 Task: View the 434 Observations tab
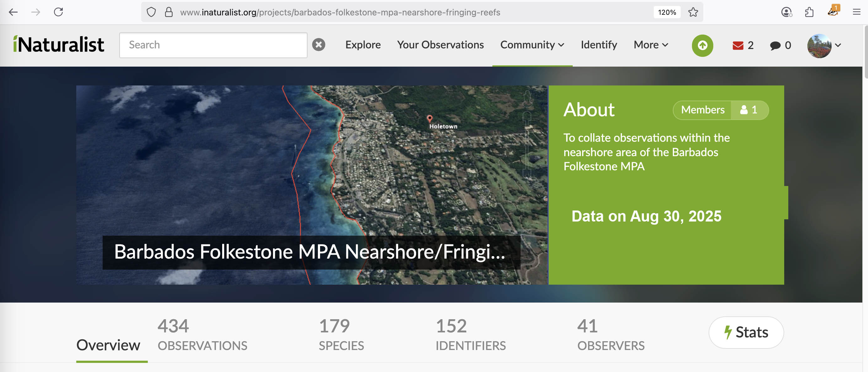(x=202, y=335)
